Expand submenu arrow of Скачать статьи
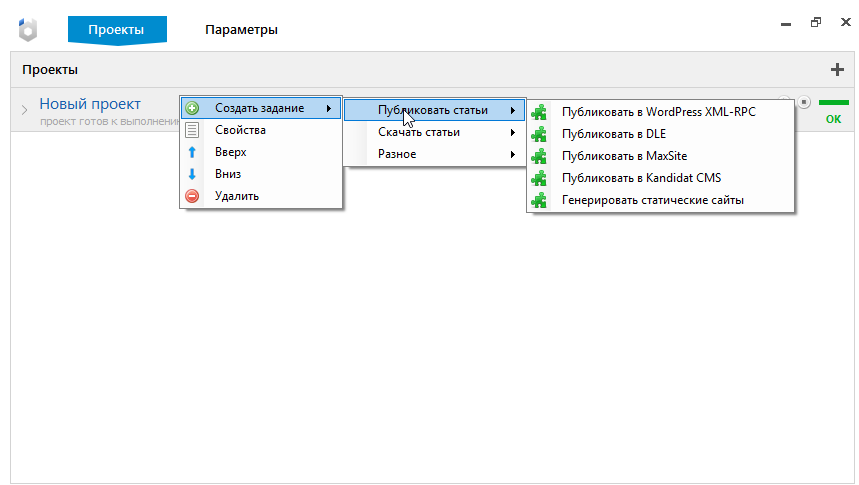 513,132
